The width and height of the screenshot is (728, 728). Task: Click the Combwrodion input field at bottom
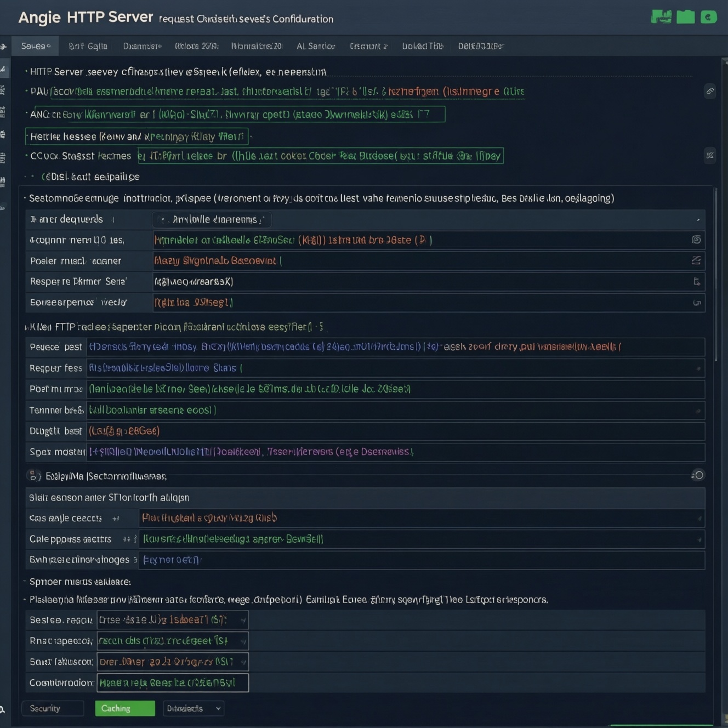coord(173,682)
